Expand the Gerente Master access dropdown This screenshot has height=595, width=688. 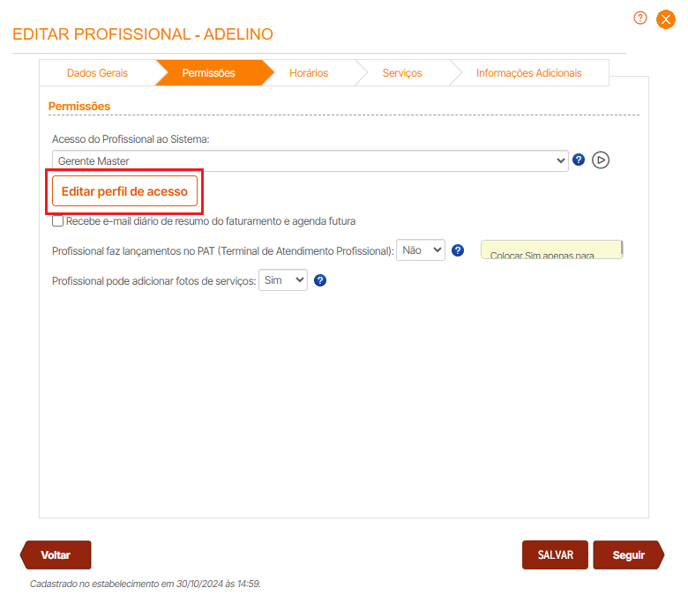310,160
